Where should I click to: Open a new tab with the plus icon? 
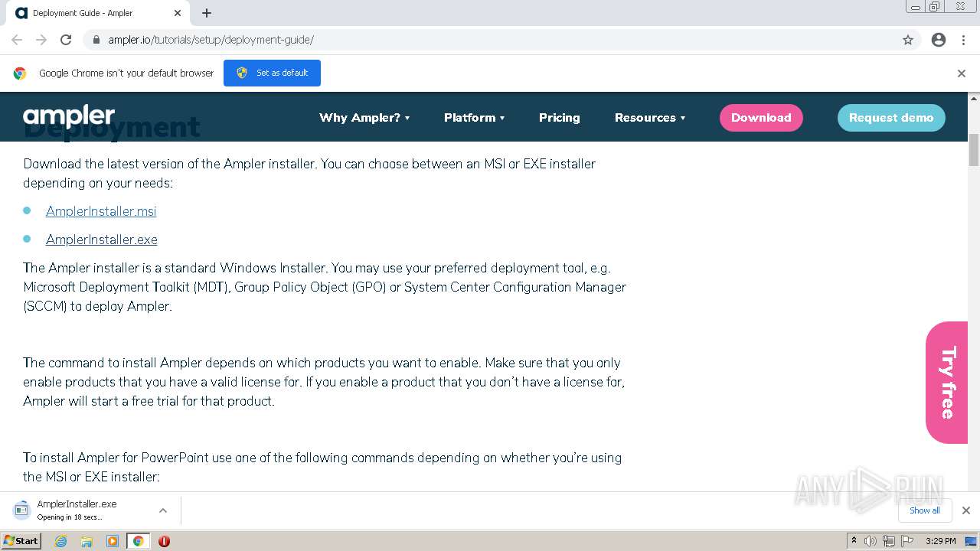click(x=207, y=13)
